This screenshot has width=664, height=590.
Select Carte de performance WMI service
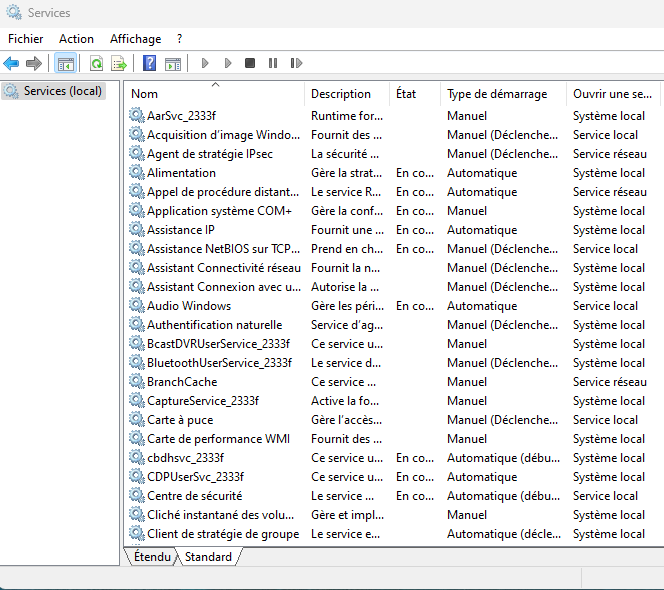pos(218,439)
